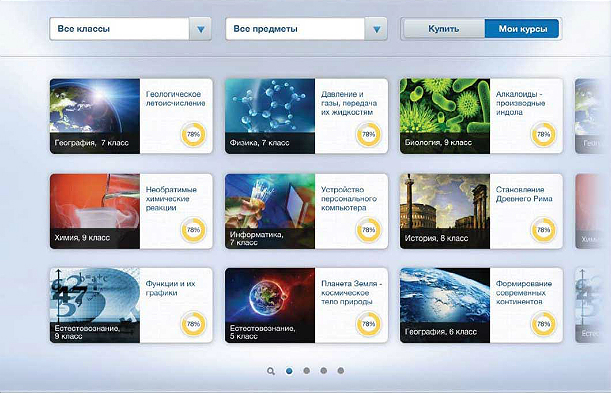Open the История, 8 класс Rome thumbnail
The image size is (611, 393).
[445, 211]
